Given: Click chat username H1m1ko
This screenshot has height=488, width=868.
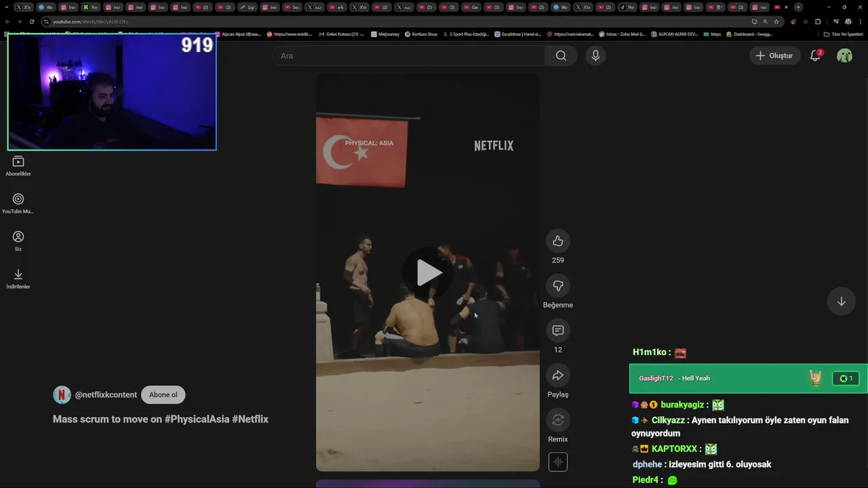Looking at the screenshot, I should pyautogui.click(x=649, y=352).
